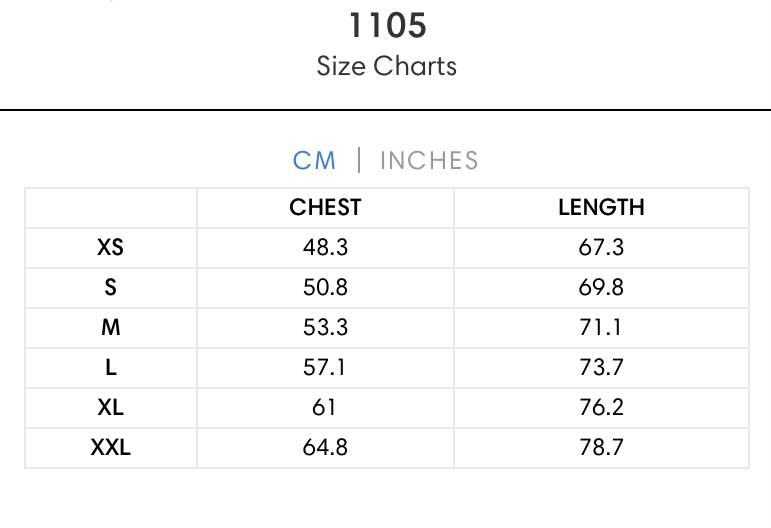Screen dimensions: 771x528
Task: Select the CHEST column header
Action: [325, 207]
